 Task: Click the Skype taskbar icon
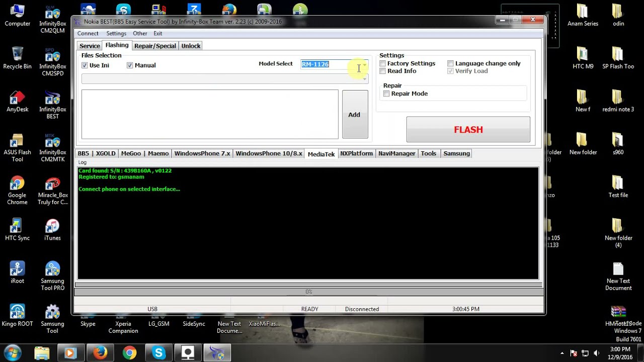159,353
